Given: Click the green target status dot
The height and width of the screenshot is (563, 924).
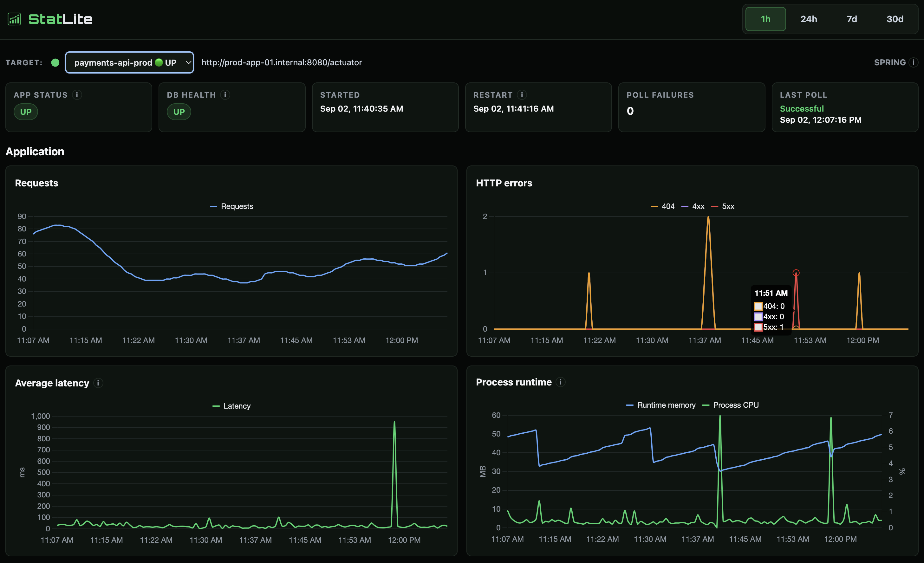Looking at the screenshot, I should pos(55,62).
